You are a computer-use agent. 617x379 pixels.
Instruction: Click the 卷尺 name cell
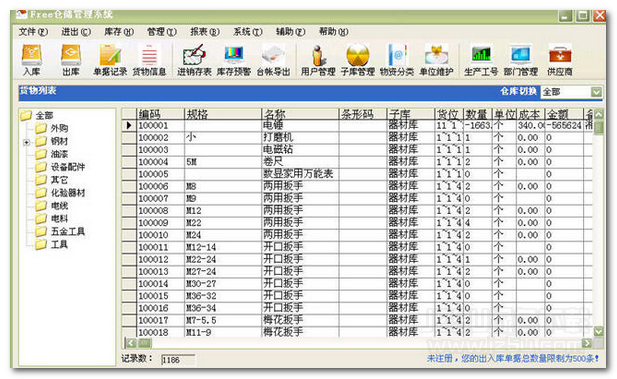click(300, 162)
